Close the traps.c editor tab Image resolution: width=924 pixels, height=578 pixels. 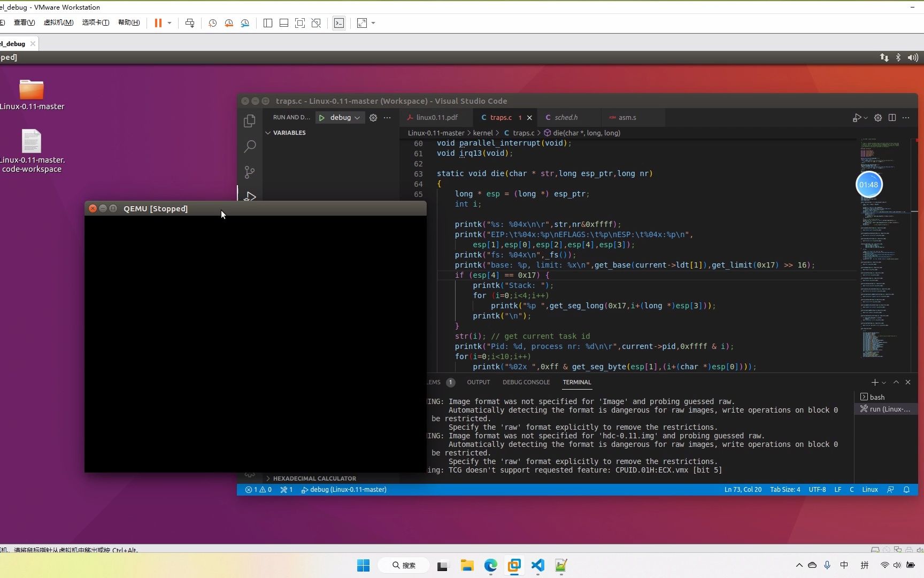[x=529, y=118]
